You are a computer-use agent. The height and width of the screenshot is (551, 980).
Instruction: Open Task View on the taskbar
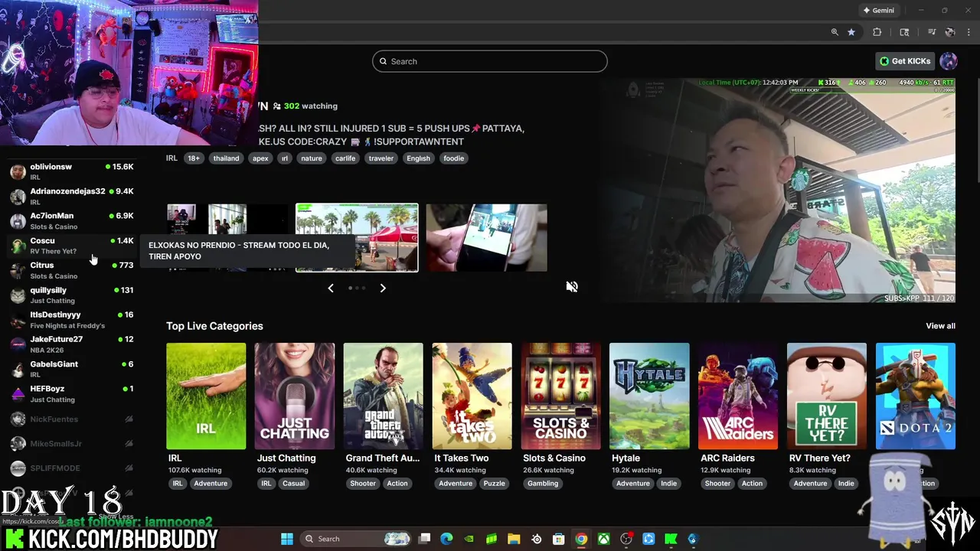click(425, 539)
